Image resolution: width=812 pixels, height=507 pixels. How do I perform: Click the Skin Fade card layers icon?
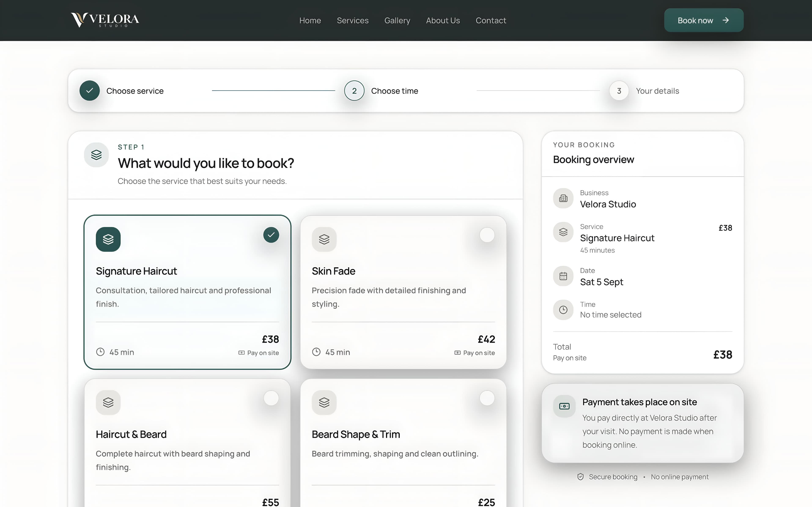tap(324, 239)
